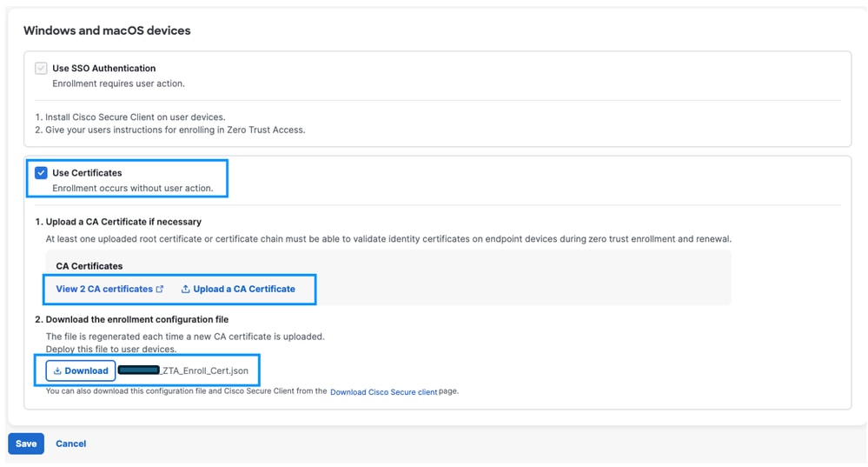
Task: Click the Use SSO Authentication label
Action: click(104, 69)
